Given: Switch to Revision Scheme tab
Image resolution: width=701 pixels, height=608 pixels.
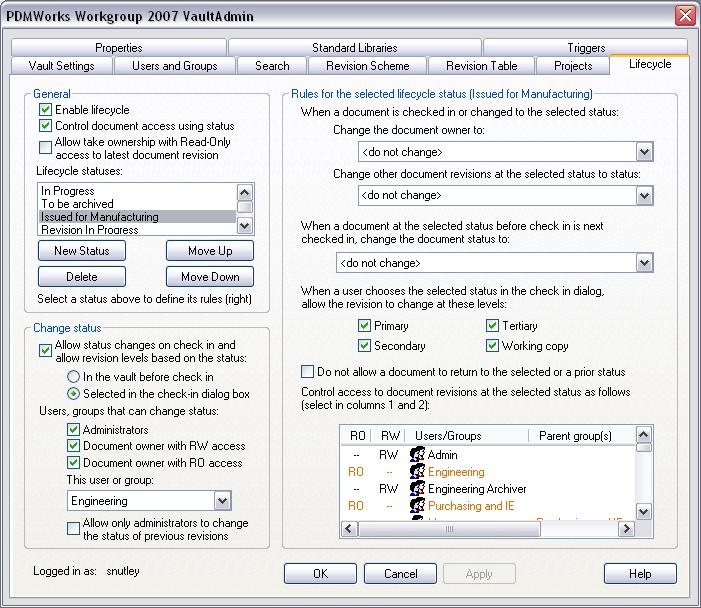Looking at the screenshot, I should pyautogui.click(x=367, y=66).
